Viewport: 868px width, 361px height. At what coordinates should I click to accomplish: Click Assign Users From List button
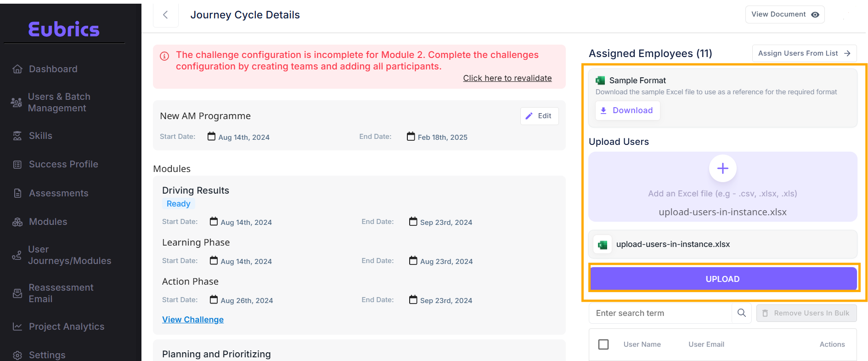click(x=804, y=53)
